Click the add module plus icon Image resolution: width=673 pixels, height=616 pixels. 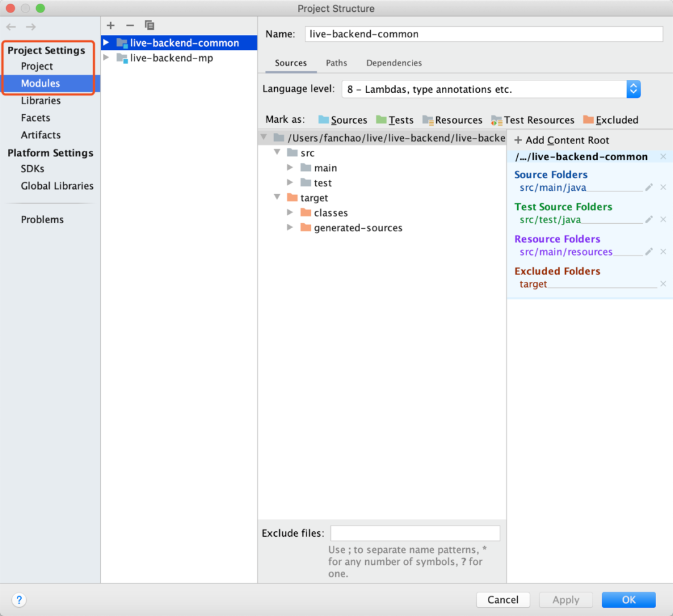pos(111,26)
